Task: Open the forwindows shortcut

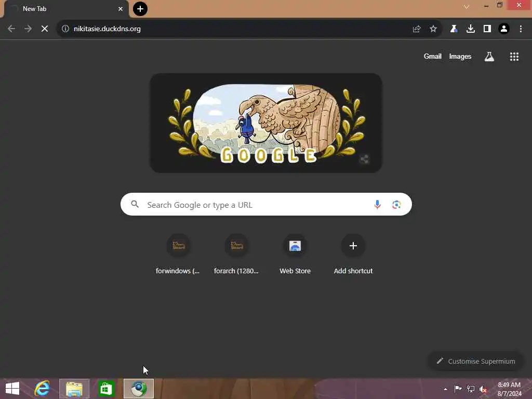Action: click(x=179, y=255)
